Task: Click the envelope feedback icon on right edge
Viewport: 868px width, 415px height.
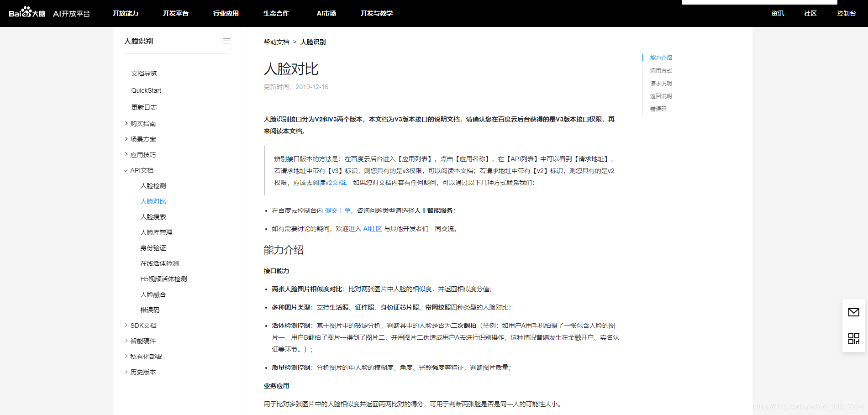Action: (x=853, y=312)
